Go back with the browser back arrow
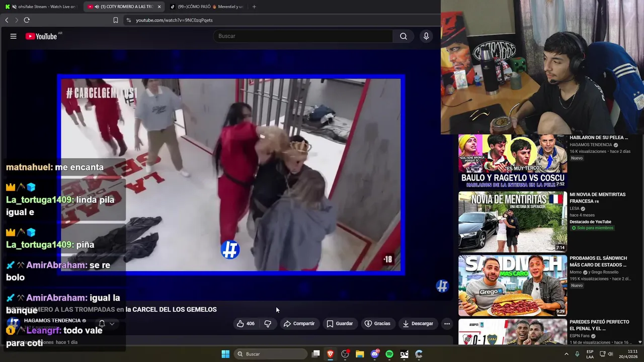The width and height of the screenshot is (644, 362). pos(7,20)
